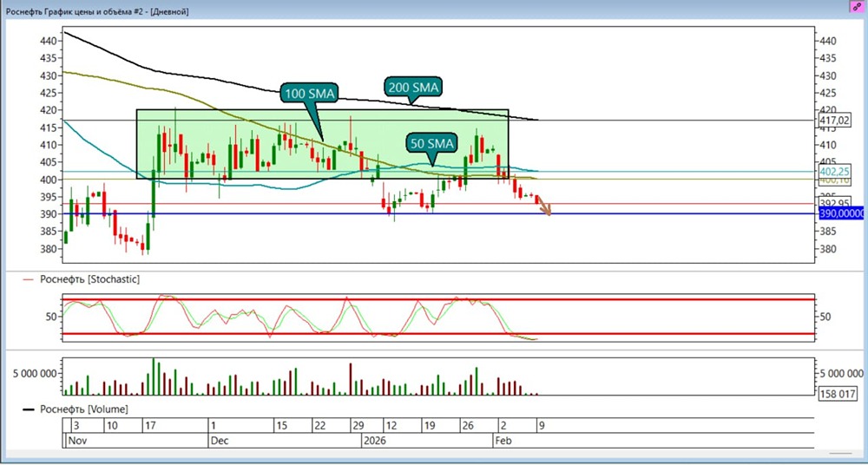This screenshot has height=465, width=868.
Task: Click date 29 on the time axis
Action: click(x=358, y=426)
